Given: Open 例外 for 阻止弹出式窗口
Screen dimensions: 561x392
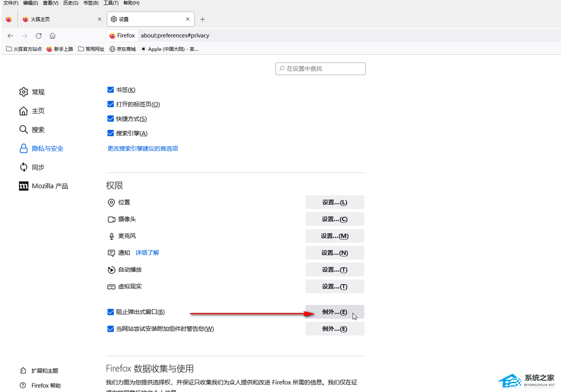Looking at the screenshot, I should (335, 312).
